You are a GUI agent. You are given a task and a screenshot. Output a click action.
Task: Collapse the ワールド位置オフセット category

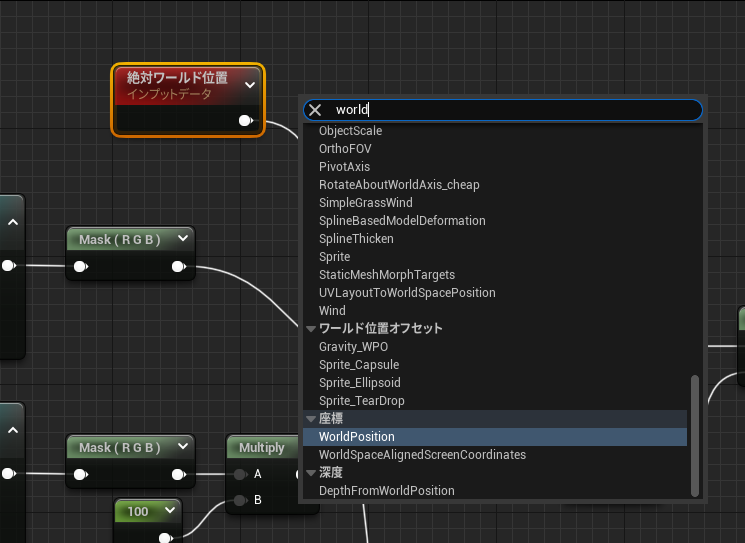(311, 329)
